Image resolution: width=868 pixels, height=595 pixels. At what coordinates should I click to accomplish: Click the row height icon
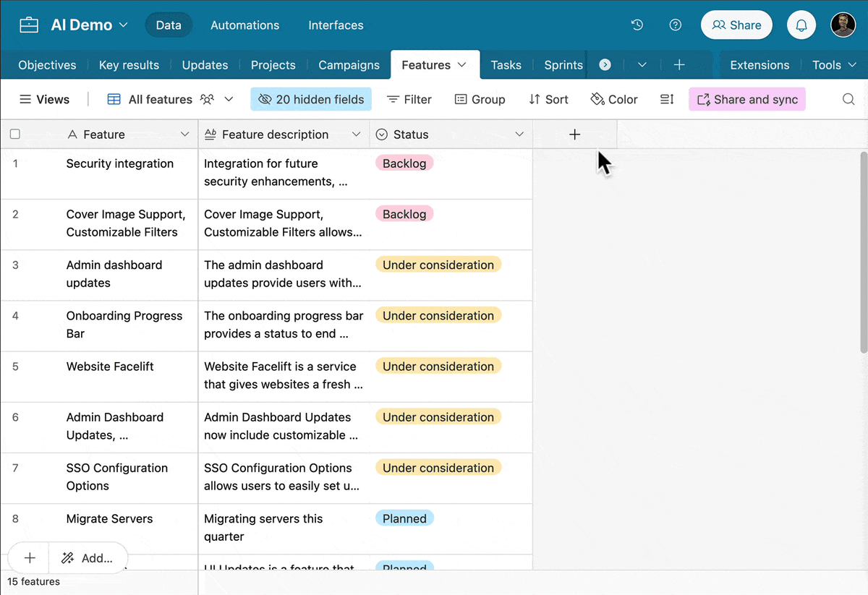(666, 99)
